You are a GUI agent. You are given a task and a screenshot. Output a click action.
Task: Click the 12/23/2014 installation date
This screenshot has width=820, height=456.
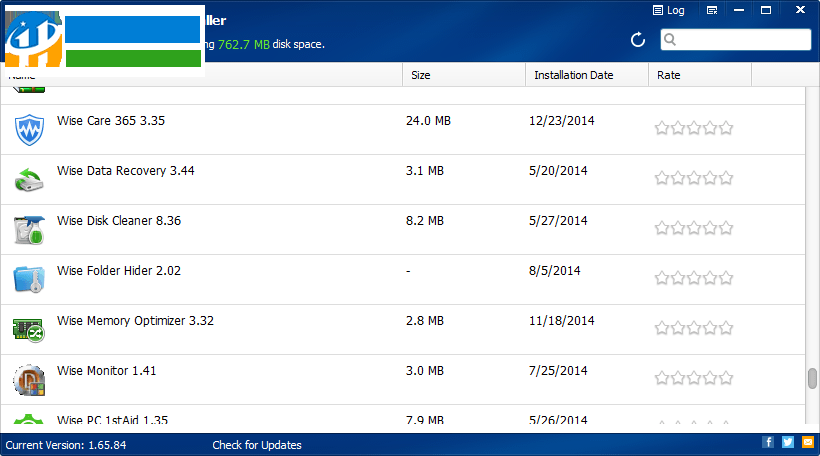tap(562, 121)
